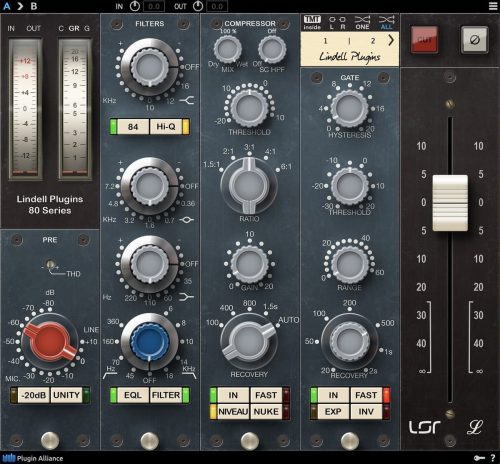This screenshot has height=464, width=500.
Task: Select the L R stereo link mode
Action: (x=337, y=22)
